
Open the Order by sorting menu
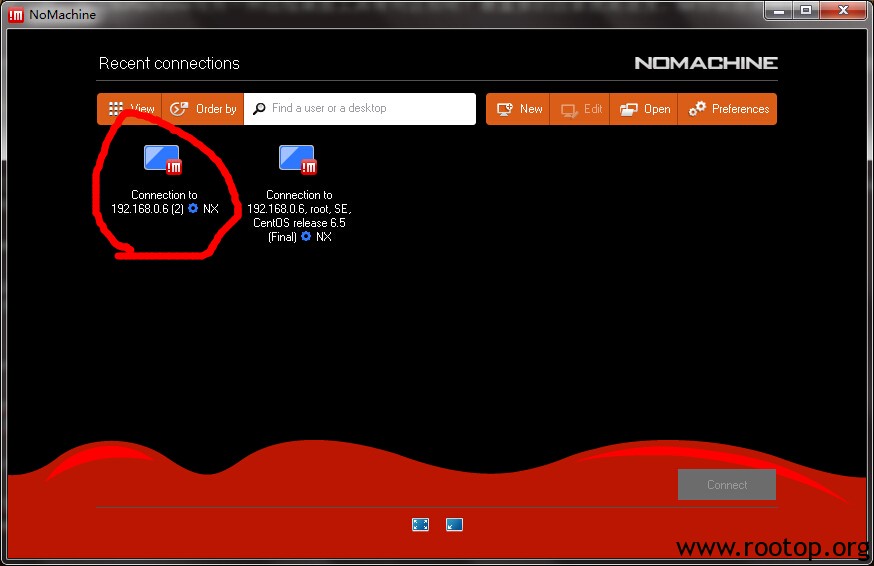pyautogui.click(x=203, y=109)
